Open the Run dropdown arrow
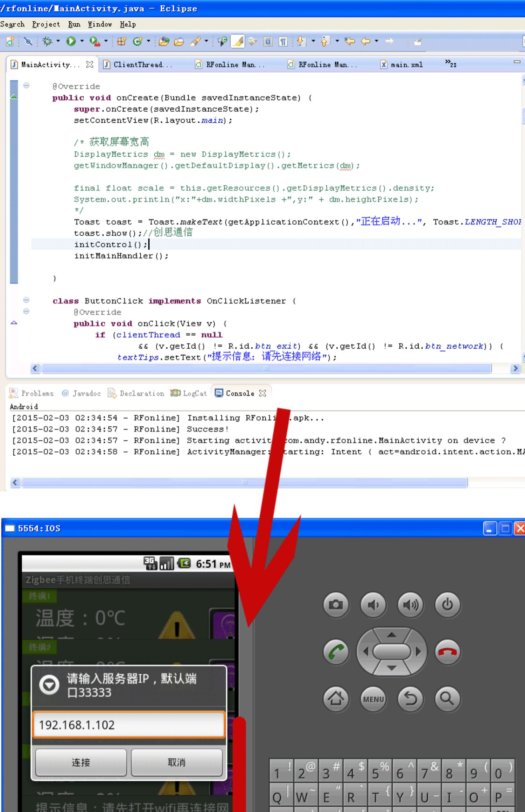Screen dimensions: 525x812 tap(82, 41)
